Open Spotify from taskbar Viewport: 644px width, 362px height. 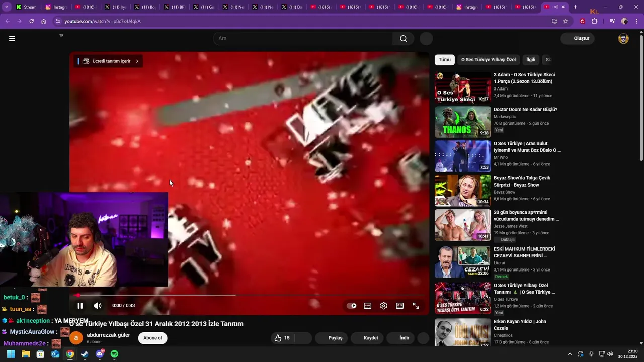pyautogui.click(x=114, y=354)
